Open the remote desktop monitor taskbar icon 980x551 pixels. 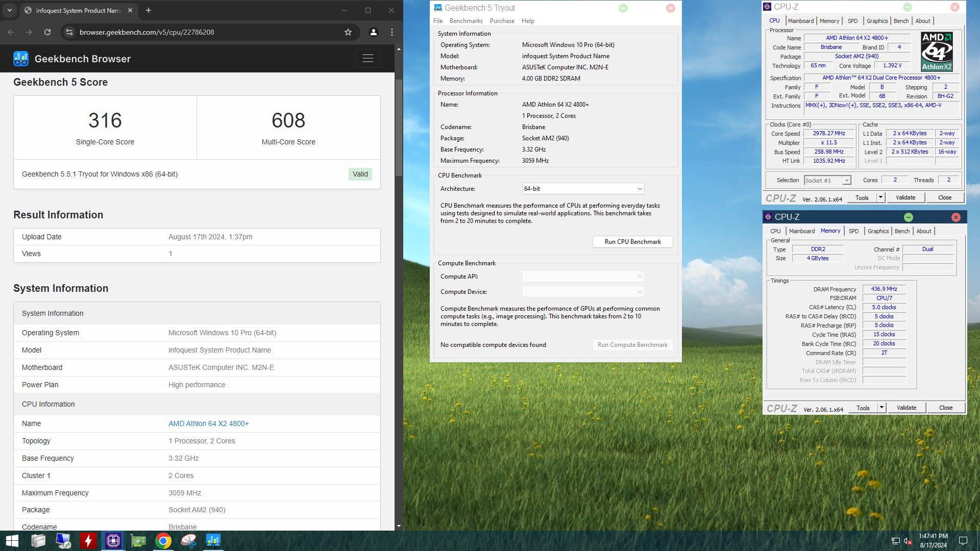pyautogui.click(x=63, y=541)
